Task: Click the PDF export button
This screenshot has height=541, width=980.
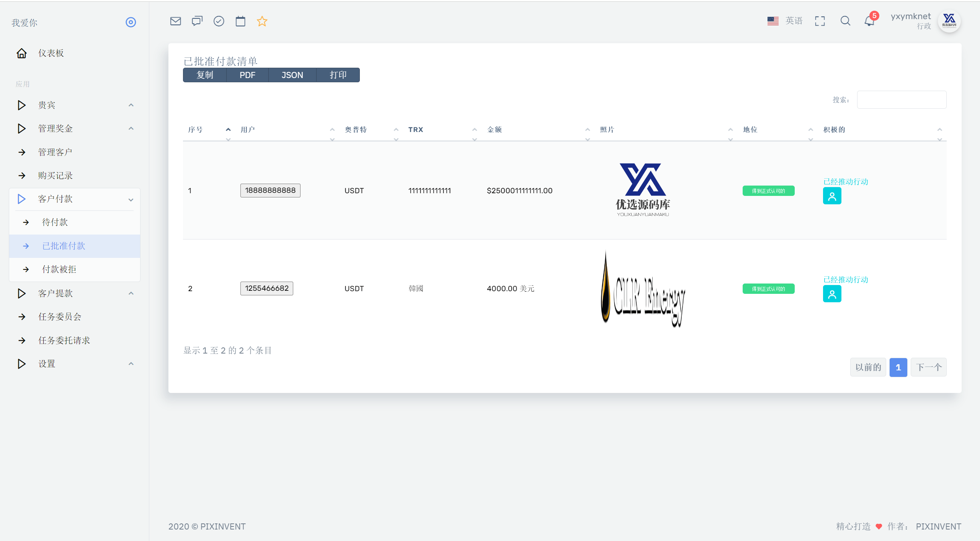Action: [x=247, y=75]
